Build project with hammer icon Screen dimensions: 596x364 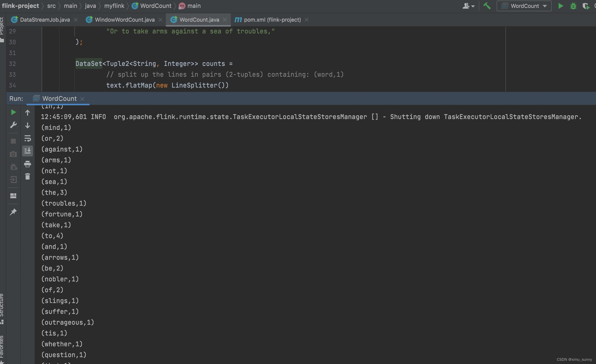(x=487, y=6)
